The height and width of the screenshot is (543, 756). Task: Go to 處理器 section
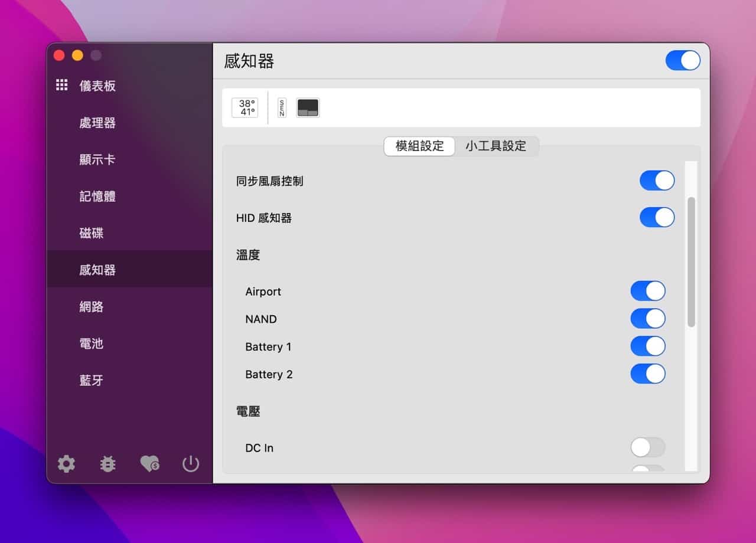pos(129,123)
